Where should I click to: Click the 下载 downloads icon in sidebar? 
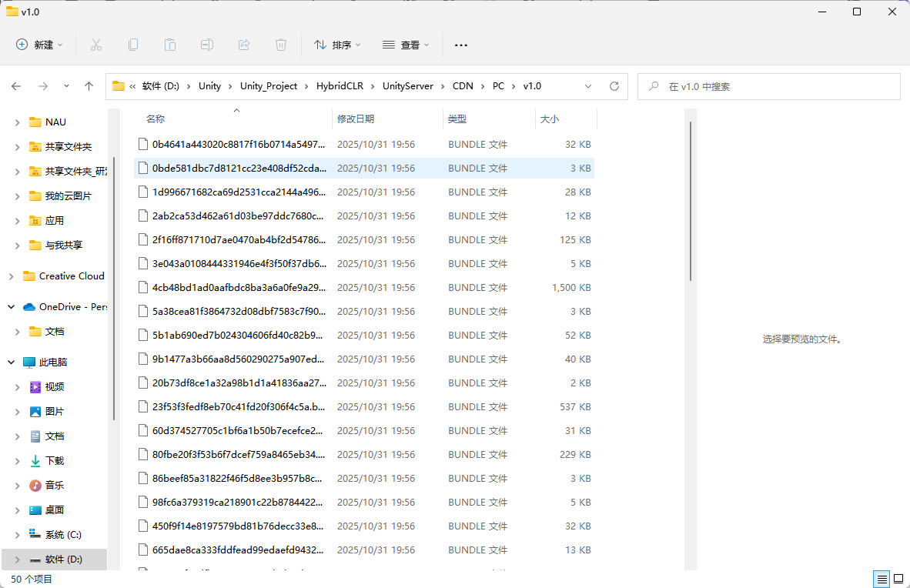point(35,461)
